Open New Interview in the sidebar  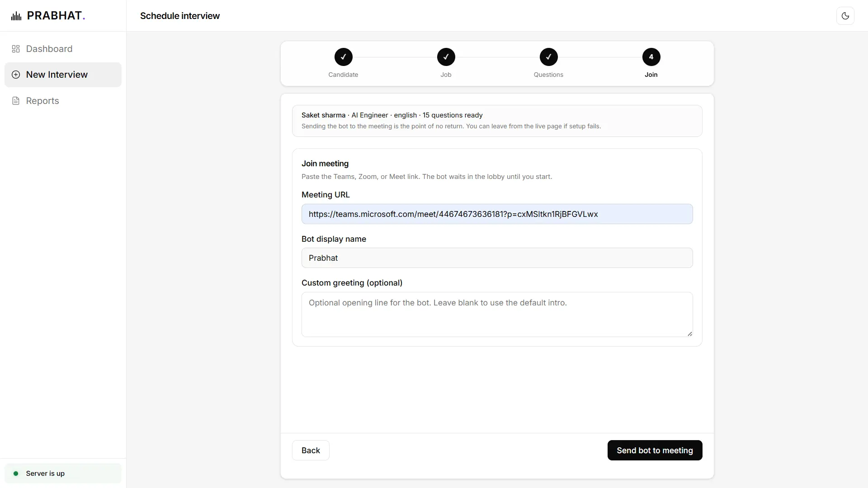pos(63,75)
